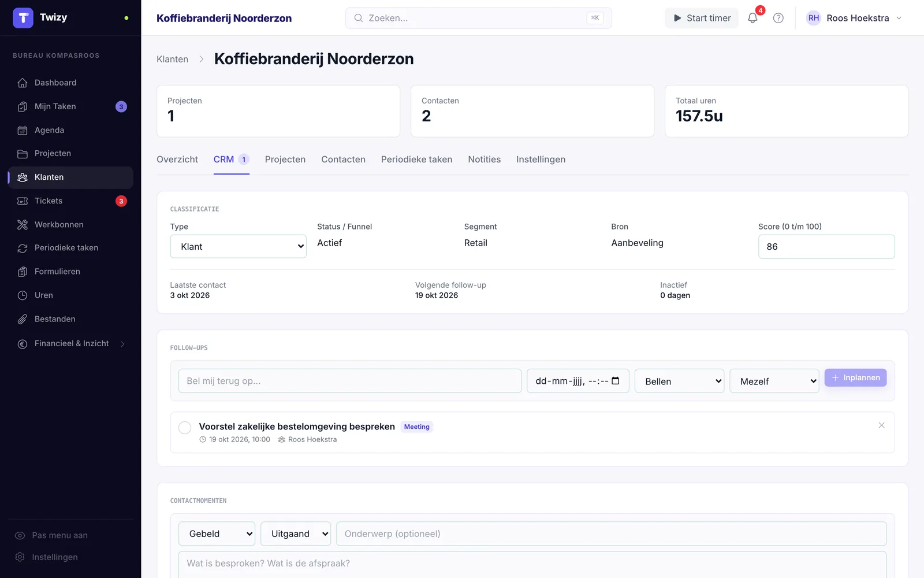Click the Contacten stat card
The image size is (924, 578).
click(532, 111)
